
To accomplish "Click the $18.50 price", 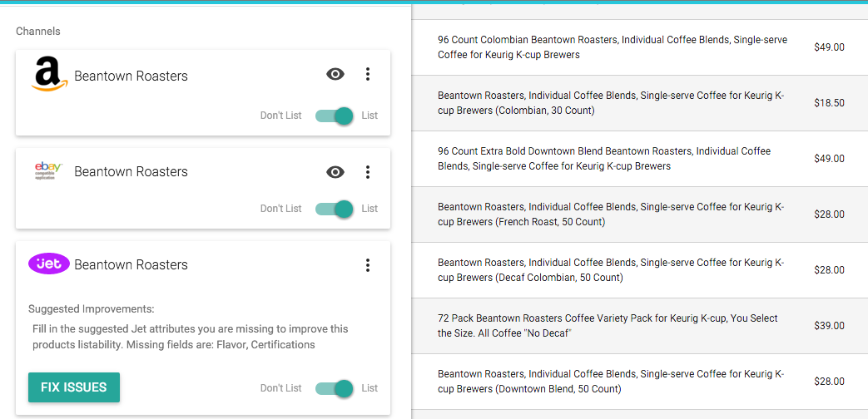I will tap(829, 103).
